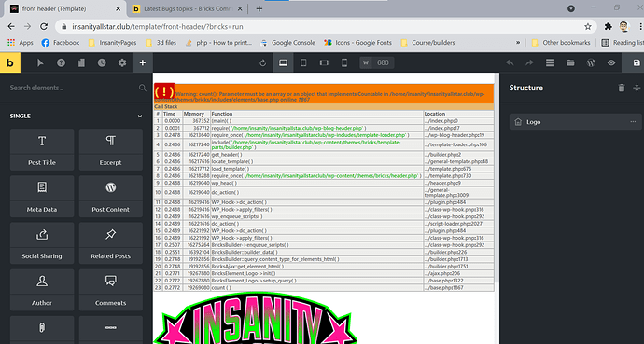Open Logo item options menu
This screenshot has height=344, width=644.
(633, 122)
